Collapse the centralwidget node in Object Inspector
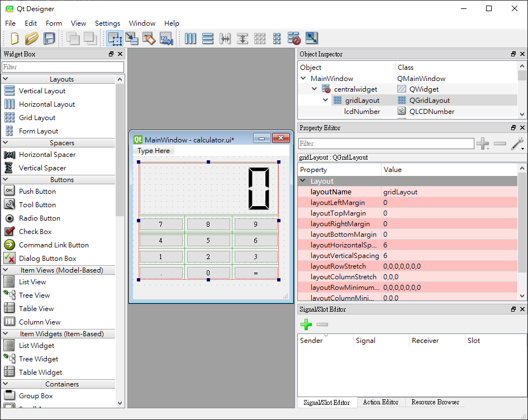Viewport: 528px width, 420px height. [315, 89]
